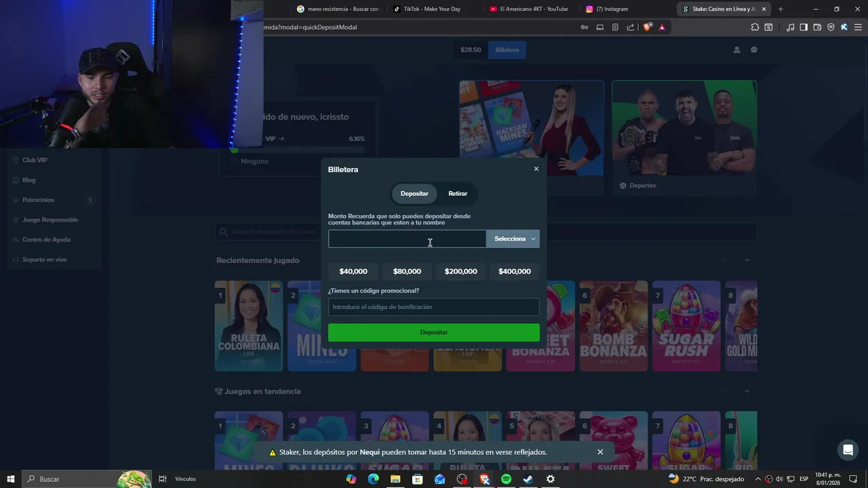868x488 pixels.
Task: Open the Selecciona payment method dropdown
Action: point(513,239)
